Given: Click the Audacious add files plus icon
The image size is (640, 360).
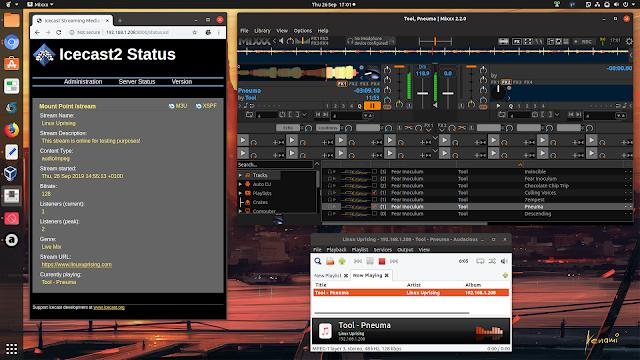Looking at the screenshot, I should click(342, 261).
